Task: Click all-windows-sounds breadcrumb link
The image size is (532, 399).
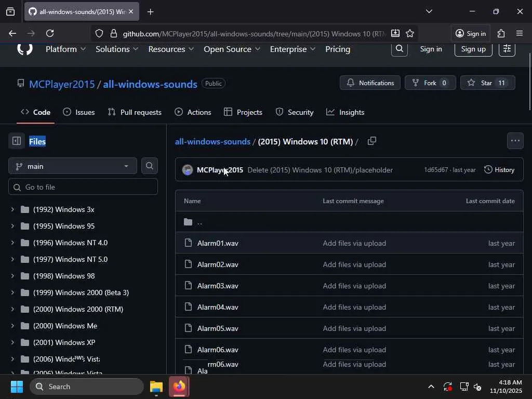Action: point(212,141)
